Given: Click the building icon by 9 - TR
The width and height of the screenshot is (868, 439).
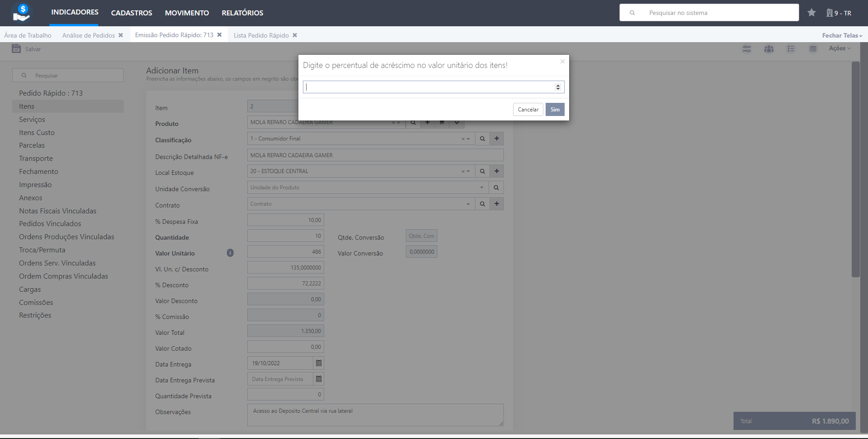Looking at the screenshot, I should point(830,13).
